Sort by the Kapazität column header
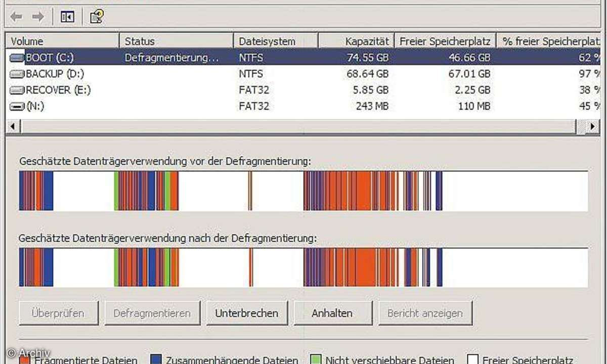607x364 pixels. [x=356, y=41]
